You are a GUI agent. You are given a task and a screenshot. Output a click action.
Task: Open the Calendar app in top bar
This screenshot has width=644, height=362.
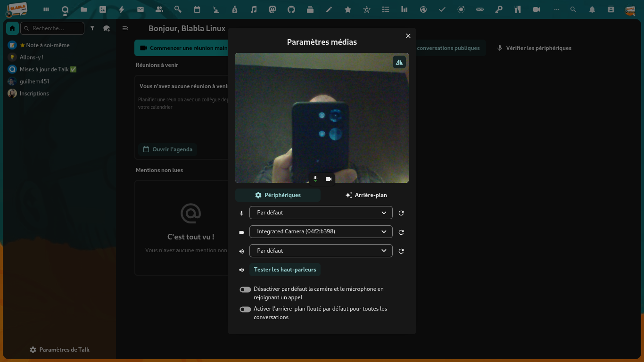click(x=197, y=9)
